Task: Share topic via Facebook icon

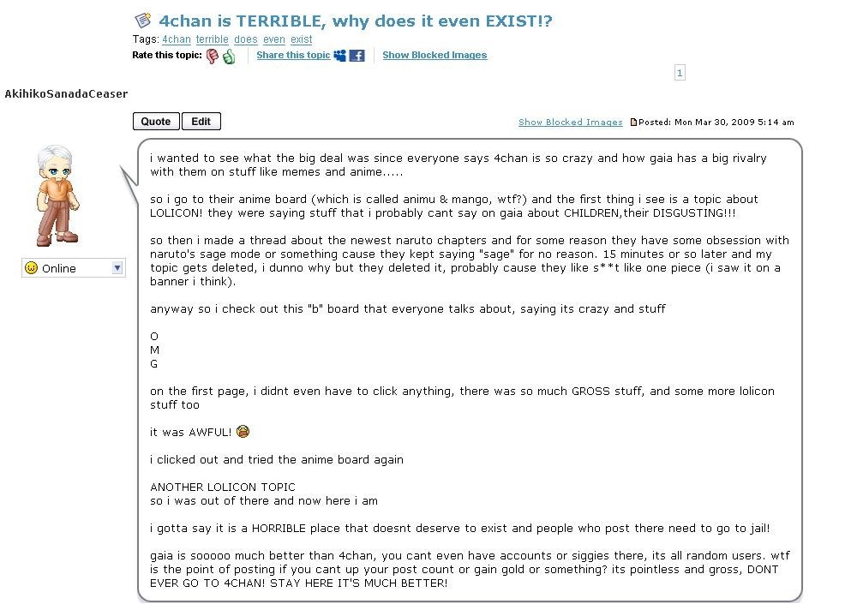Action: click(x=357, y=55)
